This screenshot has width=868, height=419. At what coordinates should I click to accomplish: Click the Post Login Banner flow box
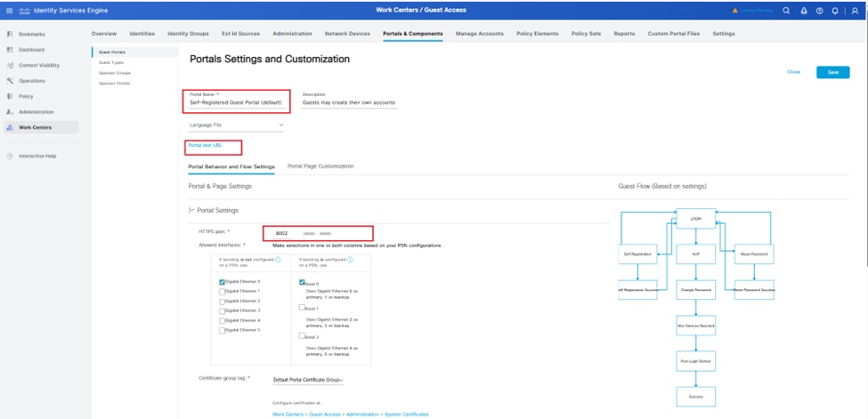pyautogui.click(x=696, y=361)
